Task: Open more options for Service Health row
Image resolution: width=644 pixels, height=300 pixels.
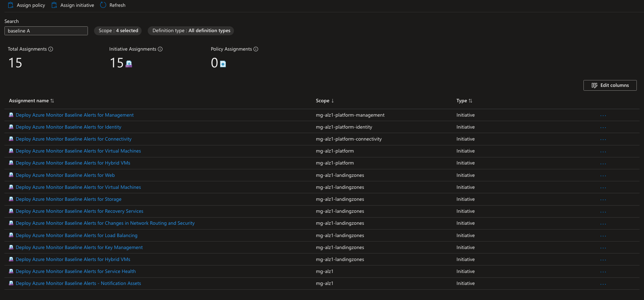Action: click(603, 272)
